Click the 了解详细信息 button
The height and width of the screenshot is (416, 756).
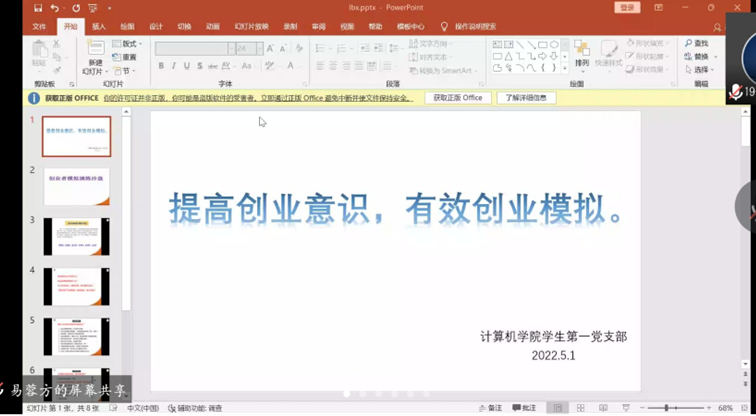(526, 98)
